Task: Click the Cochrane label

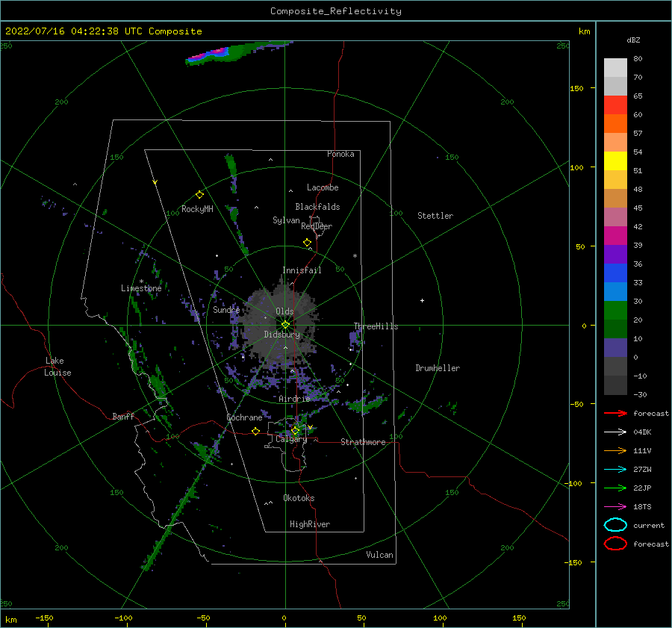Action: (x=244, y=417)
